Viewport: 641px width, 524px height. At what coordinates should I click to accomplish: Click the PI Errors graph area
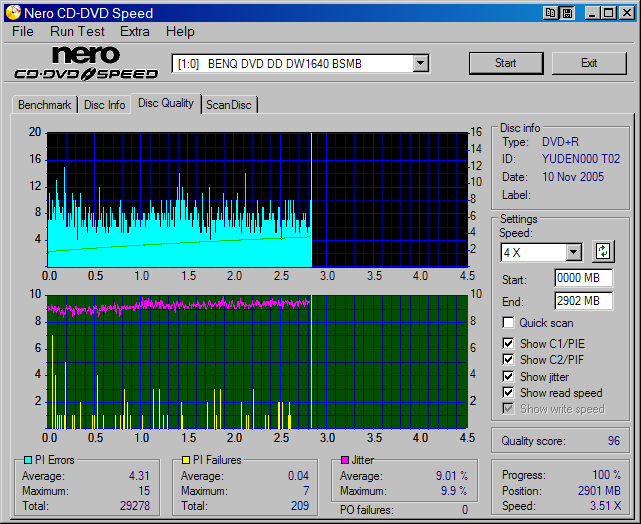coord(257,199)
